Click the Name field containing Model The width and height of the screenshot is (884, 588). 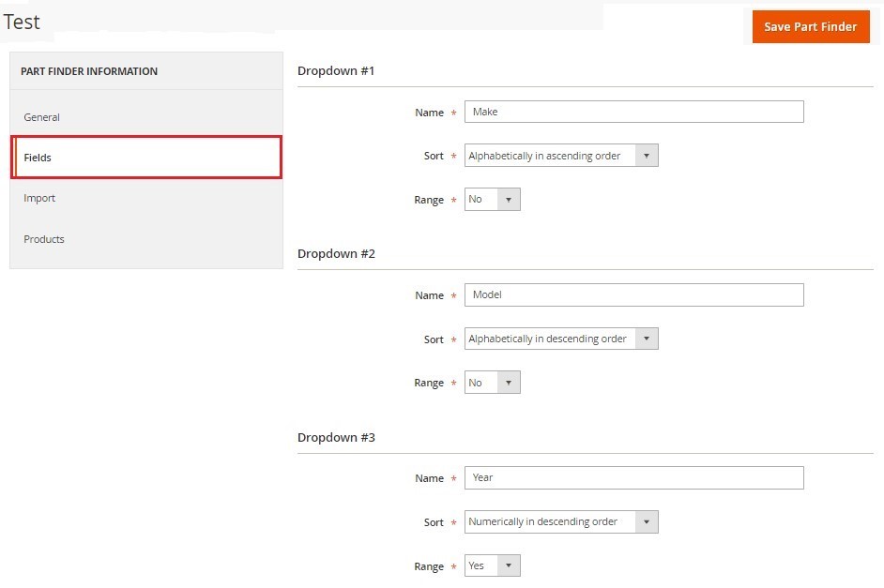tap(633, 294)
